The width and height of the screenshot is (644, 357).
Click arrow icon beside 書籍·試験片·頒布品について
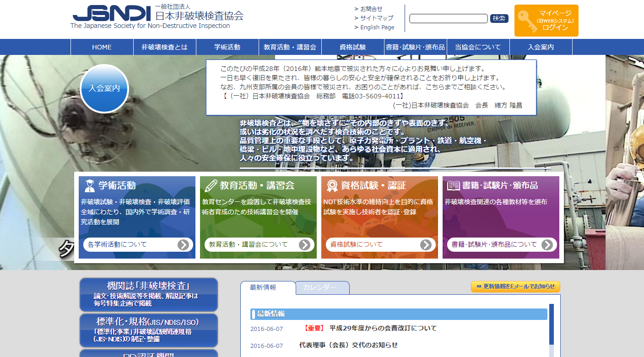tap(547, 245)
